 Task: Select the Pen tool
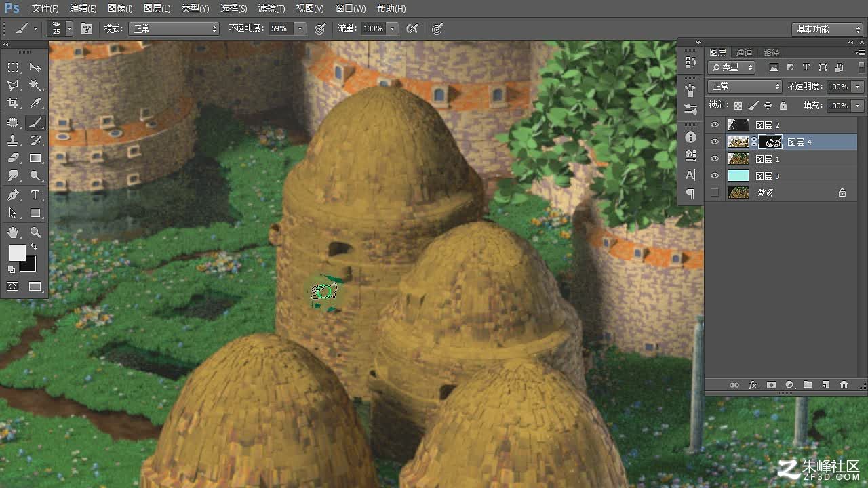pos(13,195)
